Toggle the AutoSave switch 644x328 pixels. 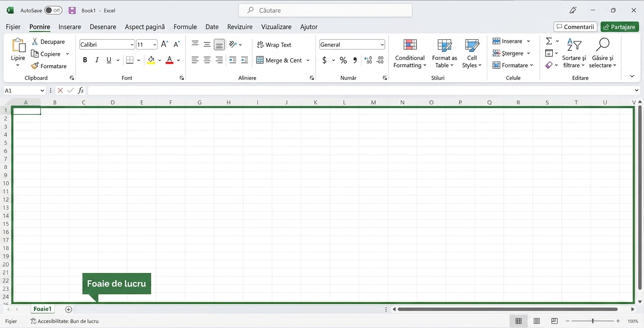(x=53, y=10)
